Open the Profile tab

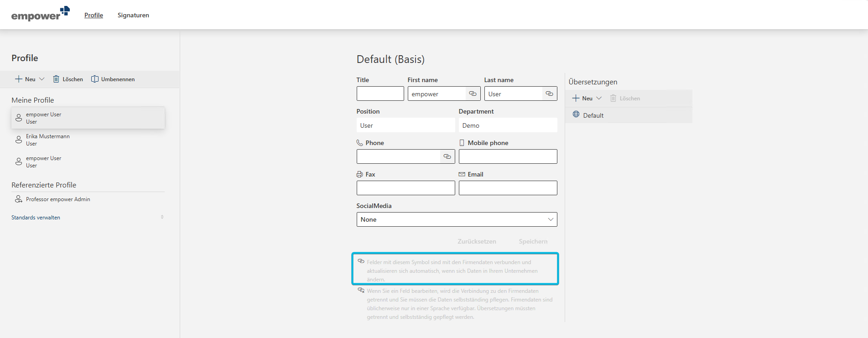[94, 15]
